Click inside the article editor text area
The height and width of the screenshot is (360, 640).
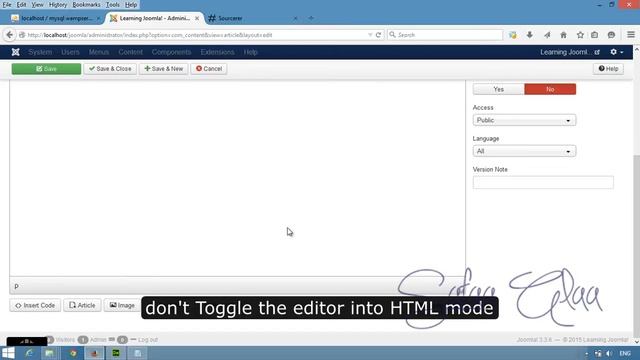click(x=237, y=178)
